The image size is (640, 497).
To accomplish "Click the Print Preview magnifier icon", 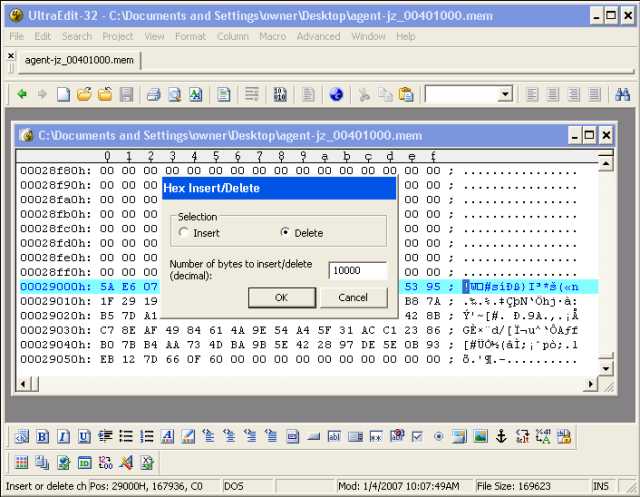I will 175,95.
